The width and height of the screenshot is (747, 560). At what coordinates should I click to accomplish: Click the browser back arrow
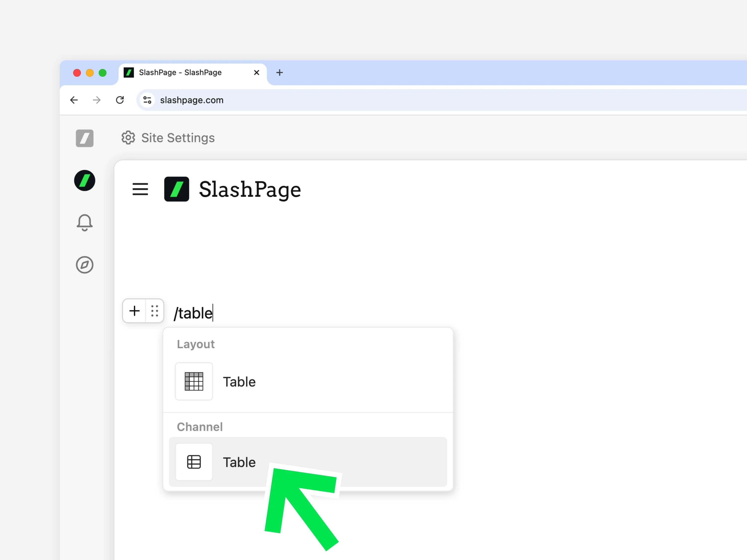coord(74,100)
